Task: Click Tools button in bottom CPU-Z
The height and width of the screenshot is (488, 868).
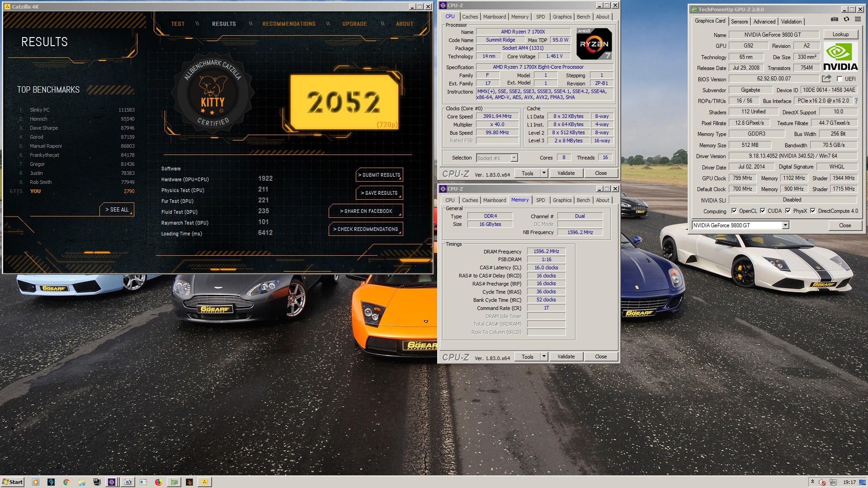Action: tap(528, 357)
